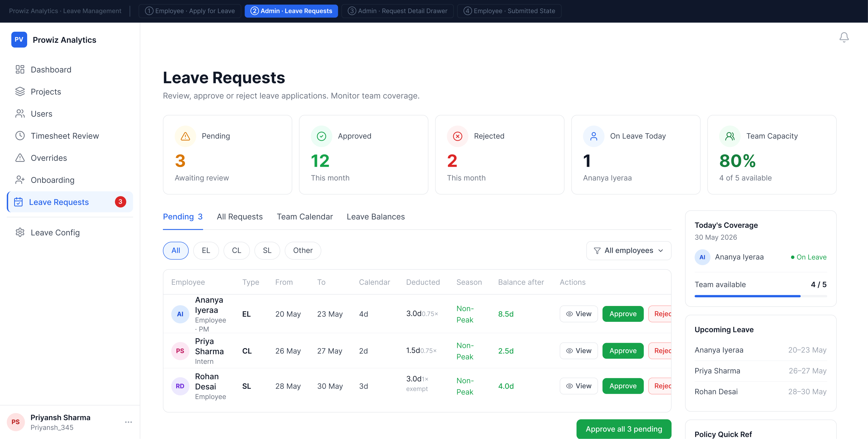This screenshot has width=868, height=439.
Task: Approve Ananya Iyeraa's leave request
Action: click(x=623, y=314)
